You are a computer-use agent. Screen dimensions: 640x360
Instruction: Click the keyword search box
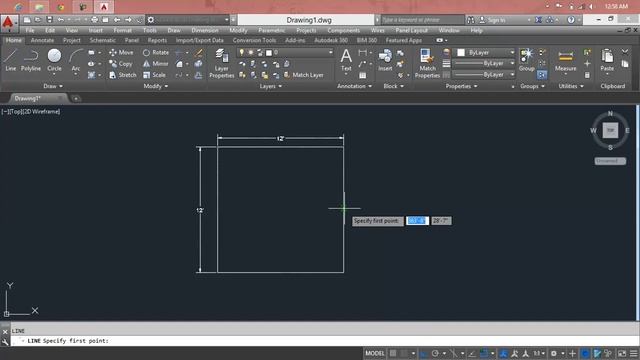[x=422, y=20]
